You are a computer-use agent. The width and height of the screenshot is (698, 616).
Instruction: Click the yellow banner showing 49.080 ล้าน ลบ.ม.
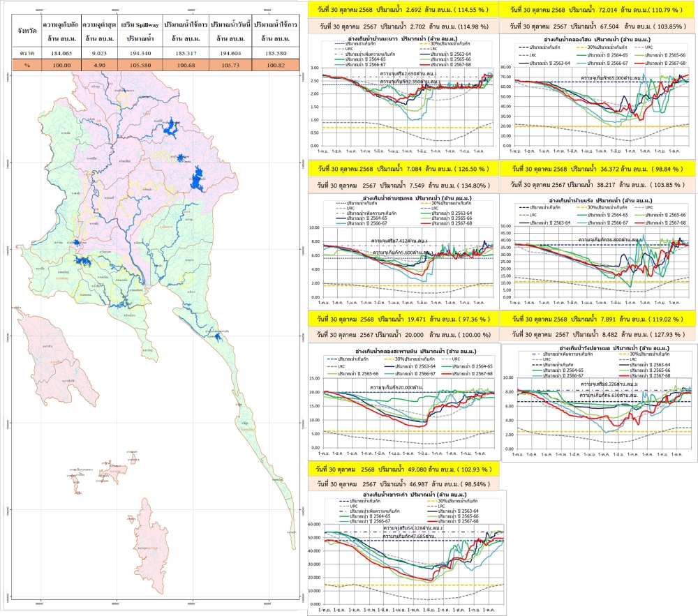click(406, 468)
